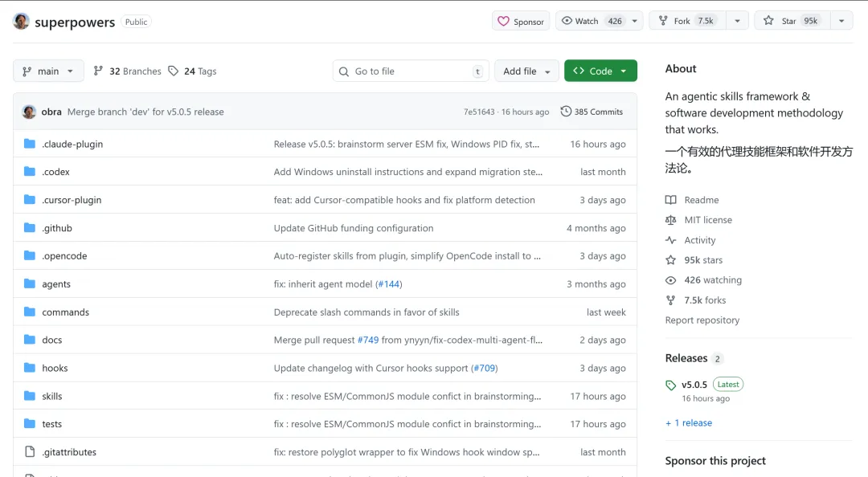Open the Report repository link

tap(702, 320)
